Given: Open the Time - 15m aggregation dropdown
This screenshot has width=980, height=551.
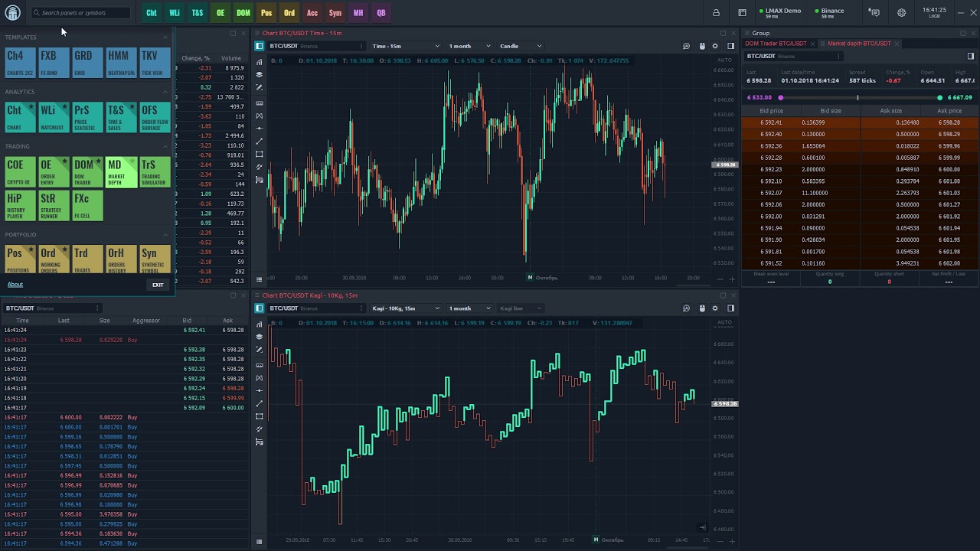Looking at the screenshot, I should pos(406,46).
